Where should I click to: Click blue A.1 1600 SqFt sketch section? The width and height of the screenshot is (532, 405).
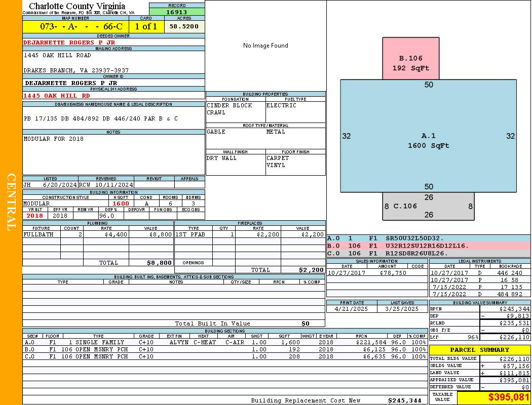coord(429,136)
